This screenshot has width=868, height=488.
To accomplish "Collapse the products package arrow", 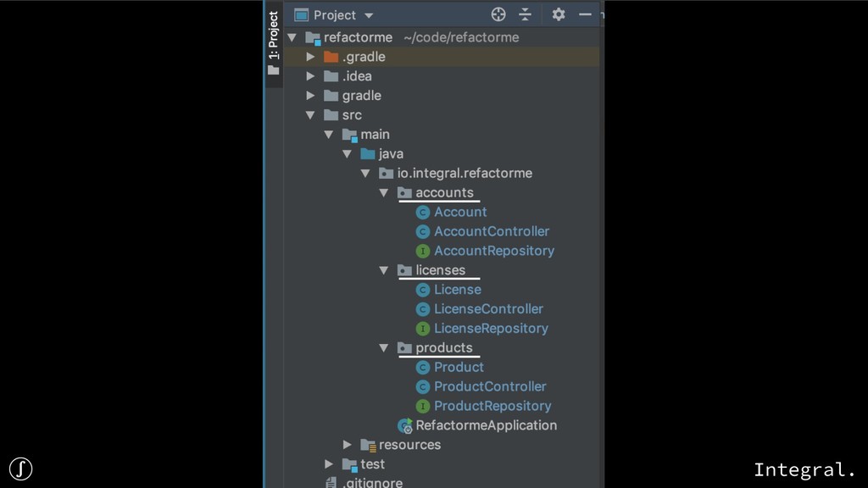I will [384, 347].
